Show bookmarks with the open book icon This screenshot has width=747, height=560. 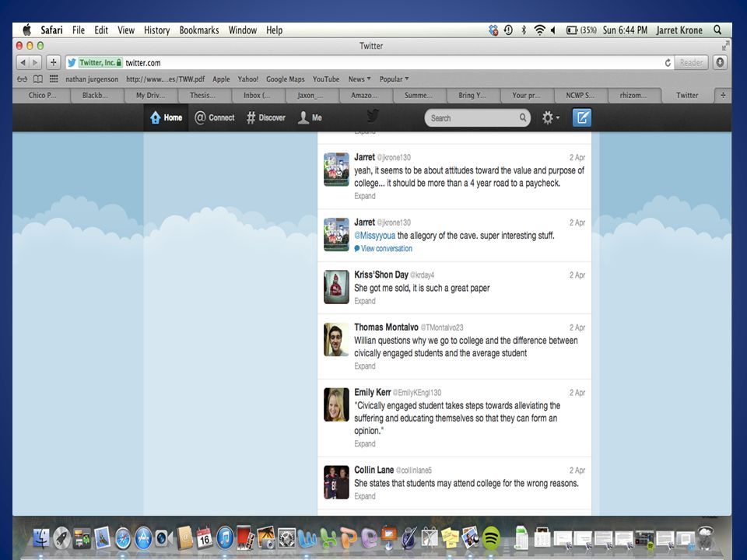(x=37, y=79)
